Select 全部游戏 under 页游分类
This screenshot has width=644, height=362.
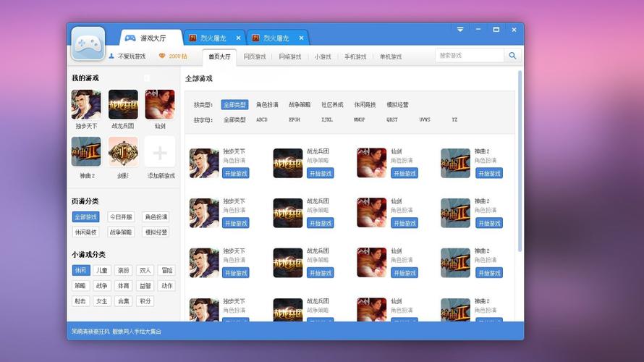(86, 217)
